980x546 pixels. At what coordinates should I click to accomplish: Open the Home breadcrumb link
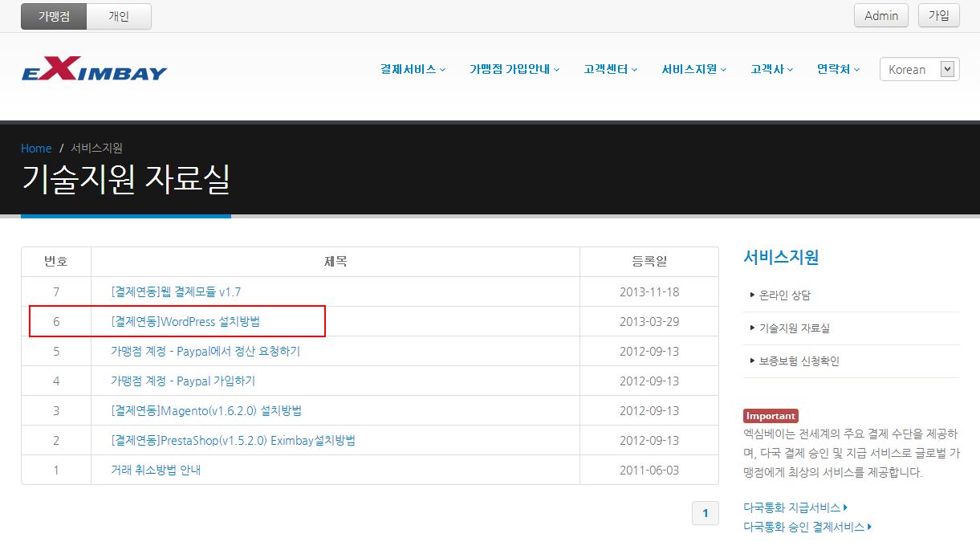35,148
